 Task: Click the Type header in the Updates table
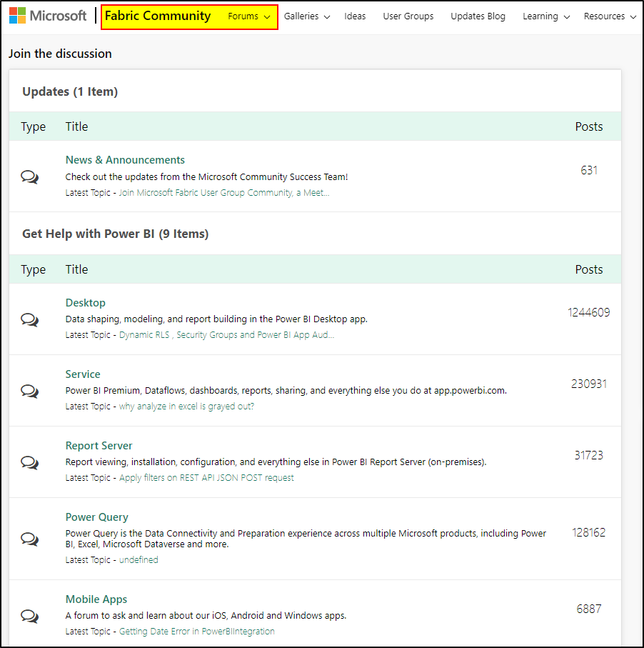(x=34, y=127)
